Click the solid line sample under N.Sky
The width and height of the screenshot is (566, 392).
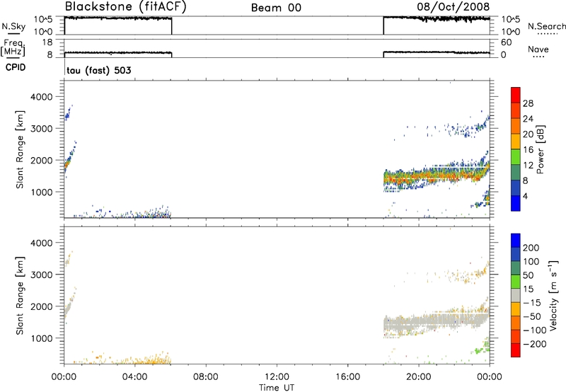click(x=13, y=33)
